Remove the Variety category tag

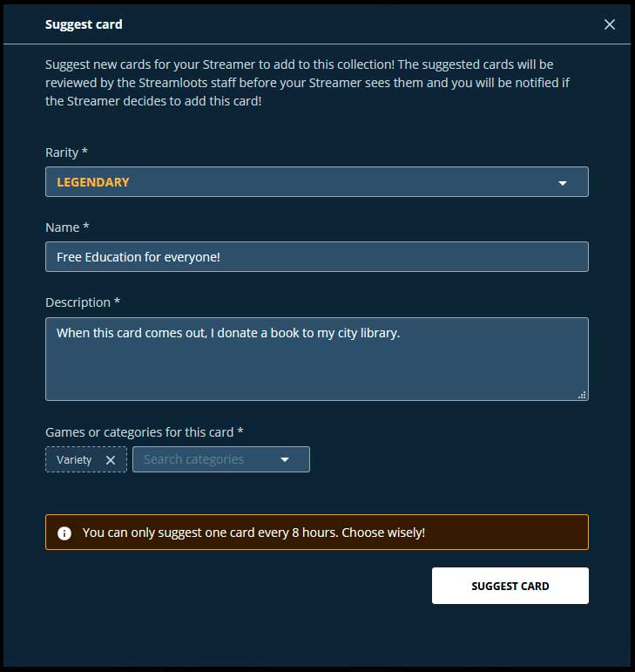coord(111,460)
